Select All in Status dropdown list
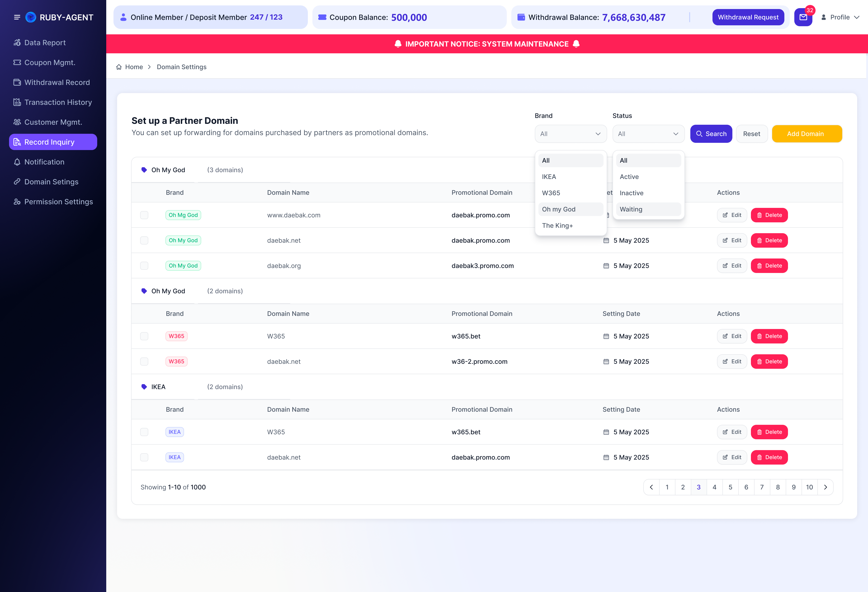The height and width of the screenshot is (592, 868). coord(648,160)
